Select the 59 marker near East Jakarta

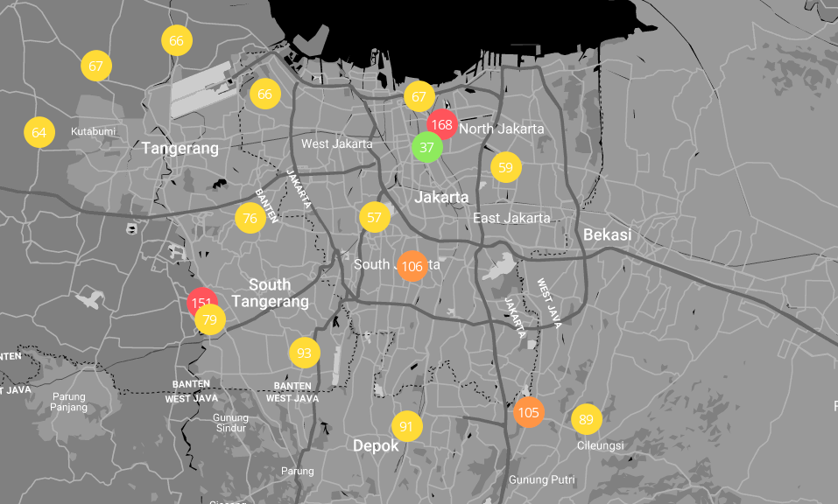click(505, 166)
